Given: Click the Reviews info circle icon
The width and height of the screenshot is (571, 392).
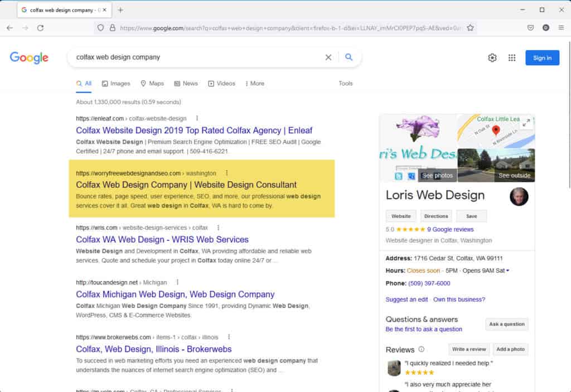Looking at the screenshot, I should 422,349.
